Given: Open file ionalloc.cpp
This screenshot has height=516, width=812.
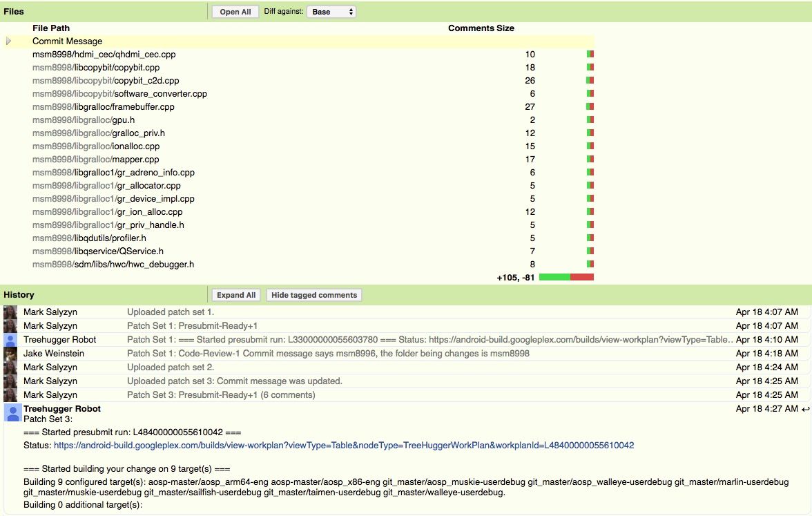Looking at the screenshot, I should pyautogui.click(x=96, y=146).
